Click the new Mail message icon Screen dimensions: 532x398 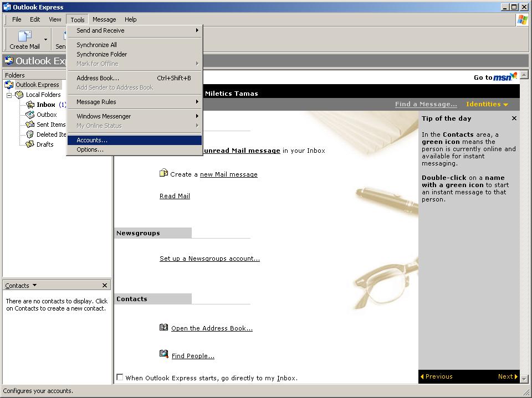(163, 173)
